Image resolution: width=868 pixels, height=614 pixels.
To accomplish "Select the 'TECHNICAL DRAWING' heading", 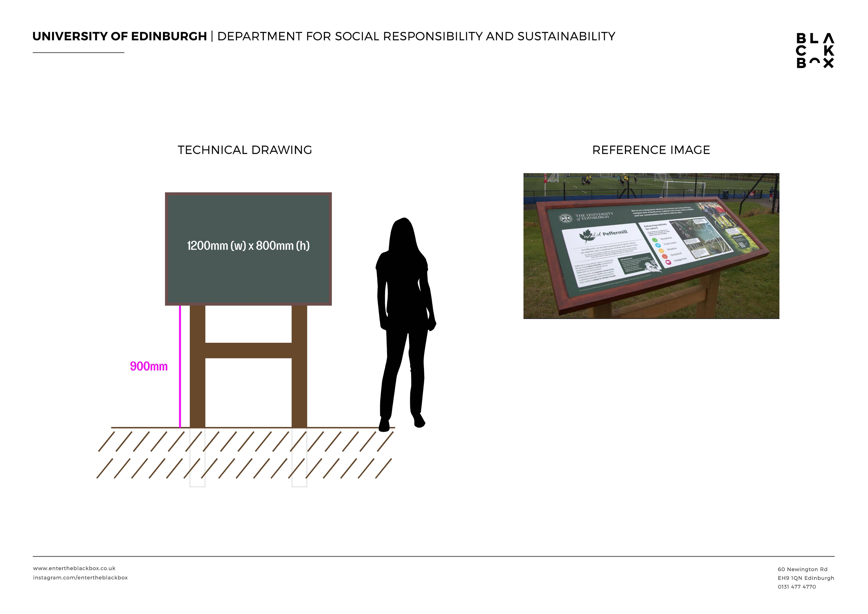I will pyautogui.click(x=245, y=150).
